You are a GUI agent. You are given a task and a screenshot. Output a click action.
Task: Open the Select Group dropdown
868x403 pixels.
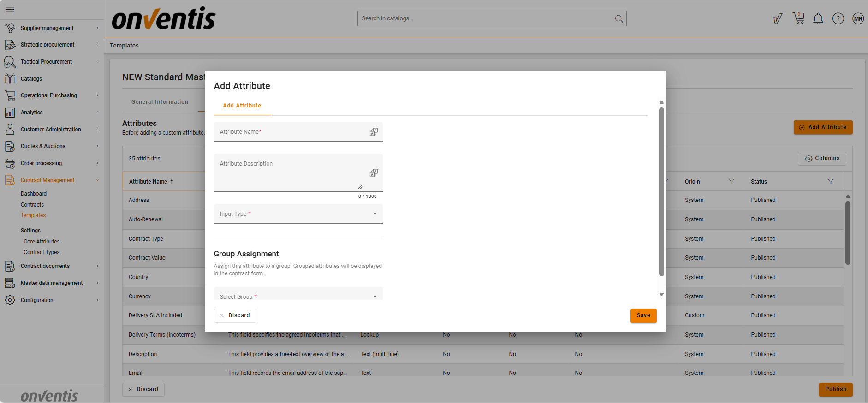[x=298, y=296]
